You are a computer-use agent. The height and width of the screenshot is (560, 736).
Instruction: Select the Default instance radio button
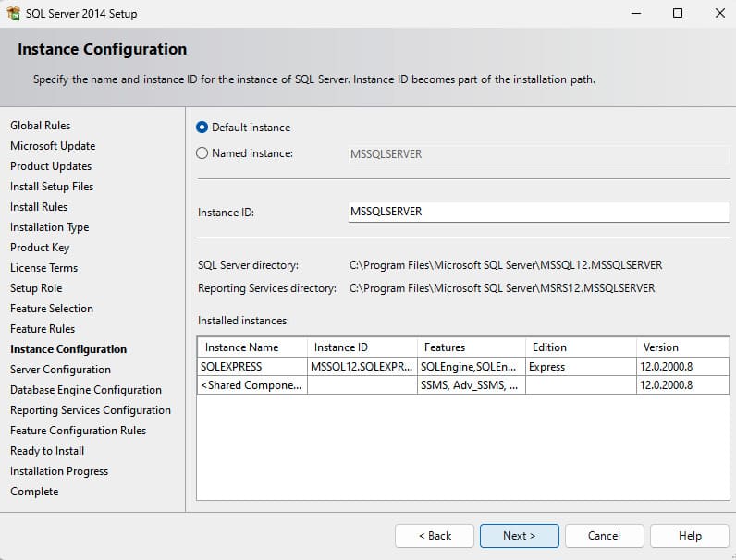click(x=202, y=128)
